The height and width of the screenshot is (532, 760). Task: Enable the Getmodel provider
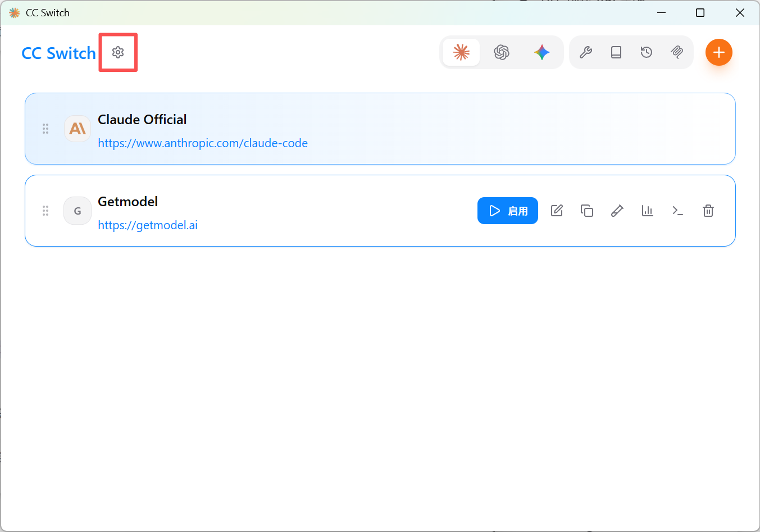[x=508, y=211]
